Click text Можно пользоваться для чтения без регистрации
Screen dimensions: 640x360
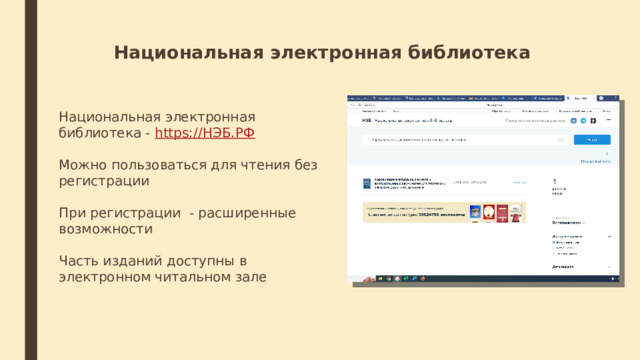point(188,173)
